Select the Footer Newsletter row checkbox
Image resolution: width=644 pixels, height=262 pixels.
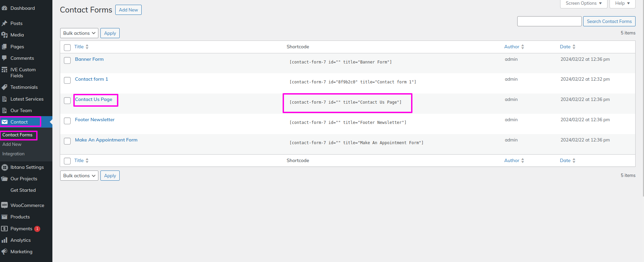pyautogui.click(x=67, y=121)
